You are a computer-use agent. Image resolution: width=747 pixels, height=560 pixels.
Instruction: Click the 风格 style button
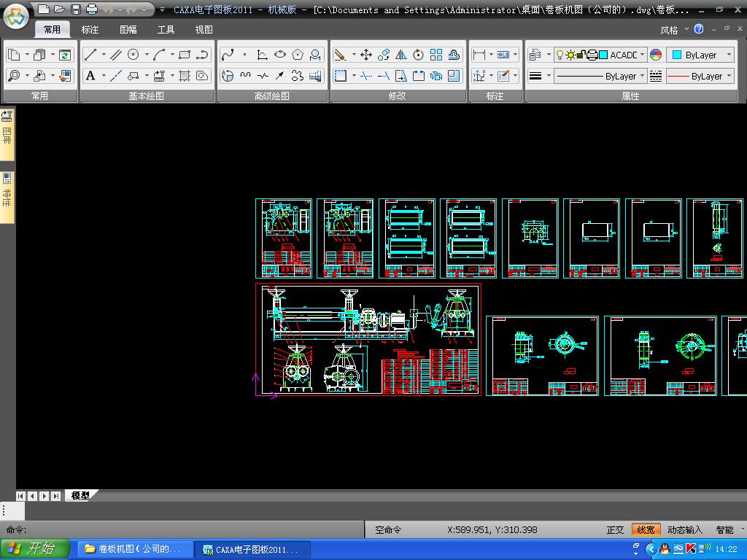click(x=669, y=30)
